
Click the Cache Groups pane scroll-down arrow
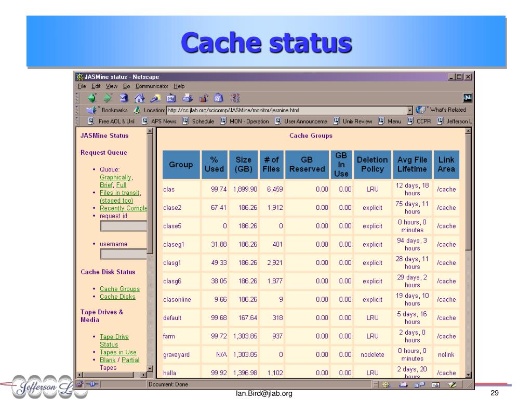(x=468, y=375)
